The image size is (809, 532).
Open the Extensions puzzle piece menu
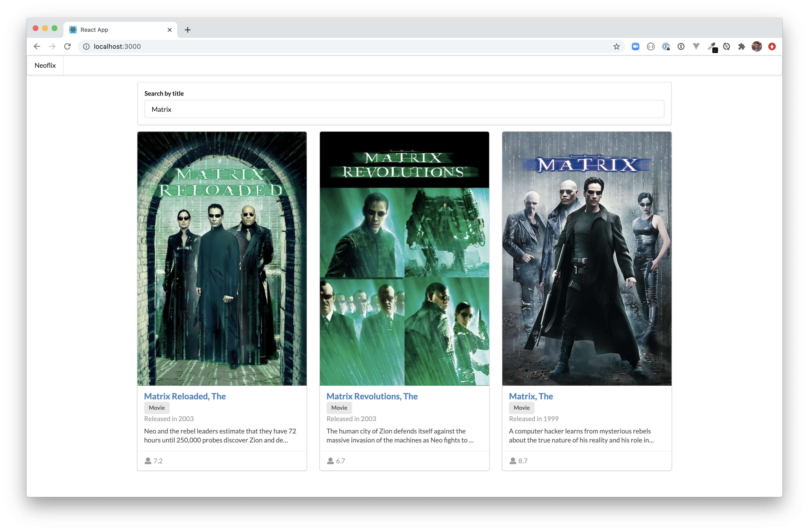pos(741,46)
